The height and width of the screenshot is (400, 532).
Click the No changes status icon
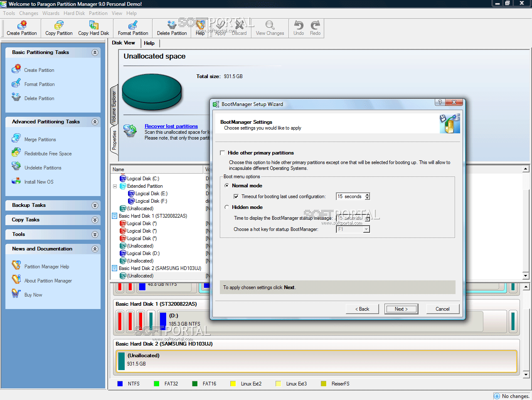(497, 396)
